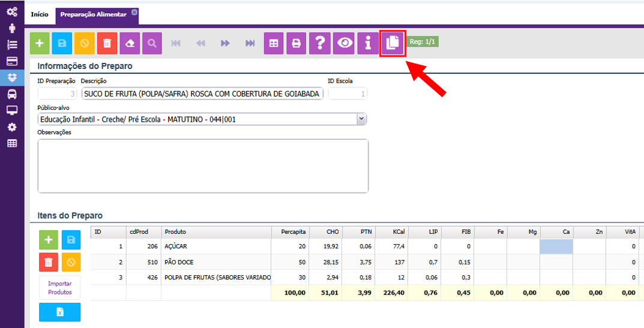Click the Importar Produtos button
This screenshot has height=328, width=644.
59,288
